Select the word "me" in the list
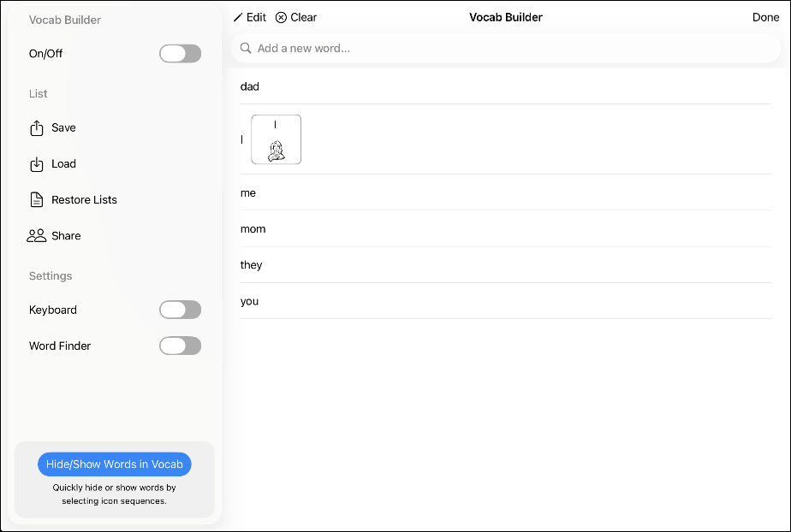 248,193
